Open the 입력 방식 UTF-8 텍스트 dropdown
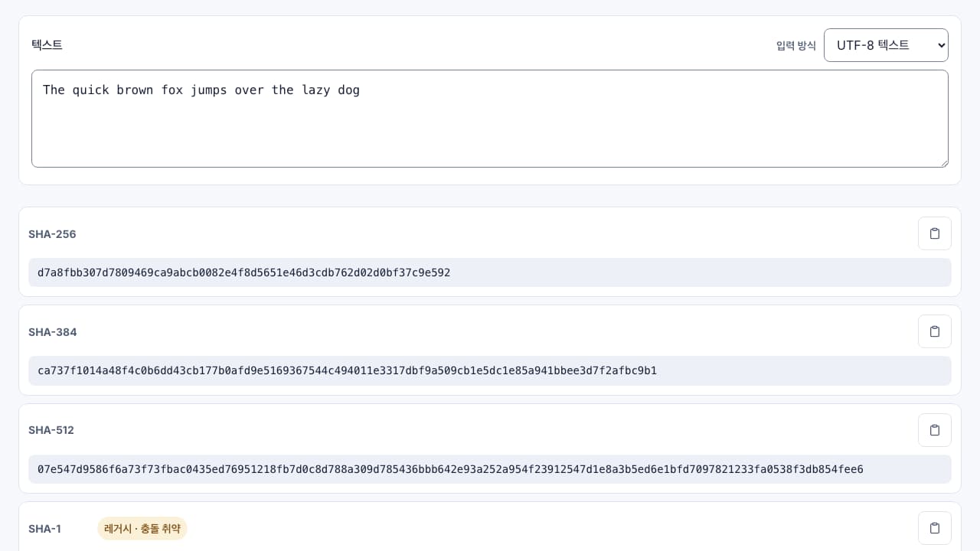The height and width of the screenshot is (551, 980). tap(886, 45)
